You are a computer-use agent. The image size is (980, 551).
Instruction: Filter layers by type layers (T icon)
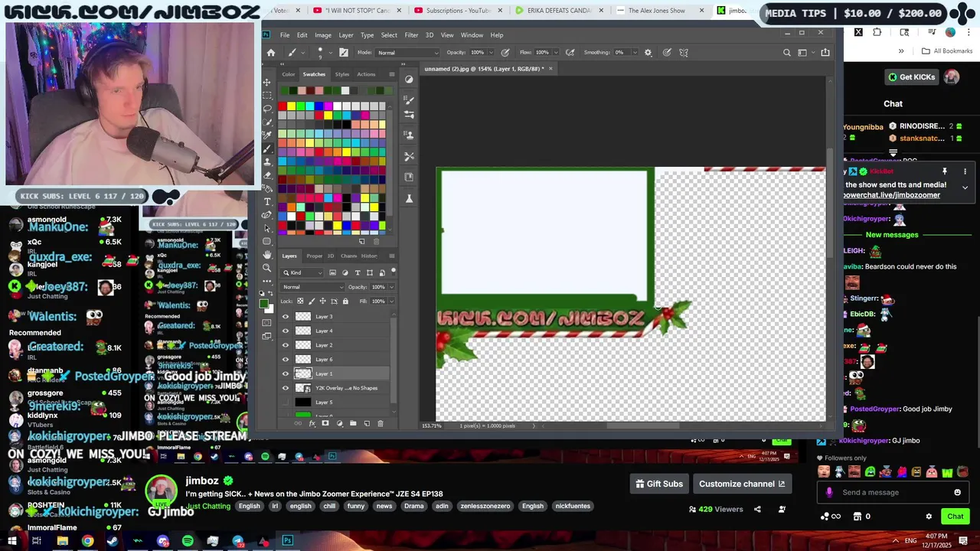click(358, 272)
